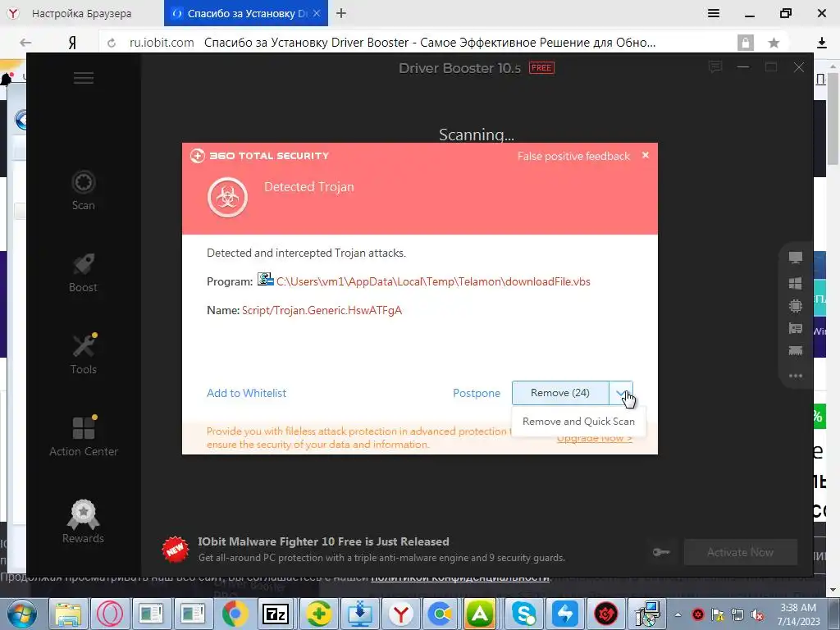Click the vbs file icon next to Program path

click(x=265, y=279)
